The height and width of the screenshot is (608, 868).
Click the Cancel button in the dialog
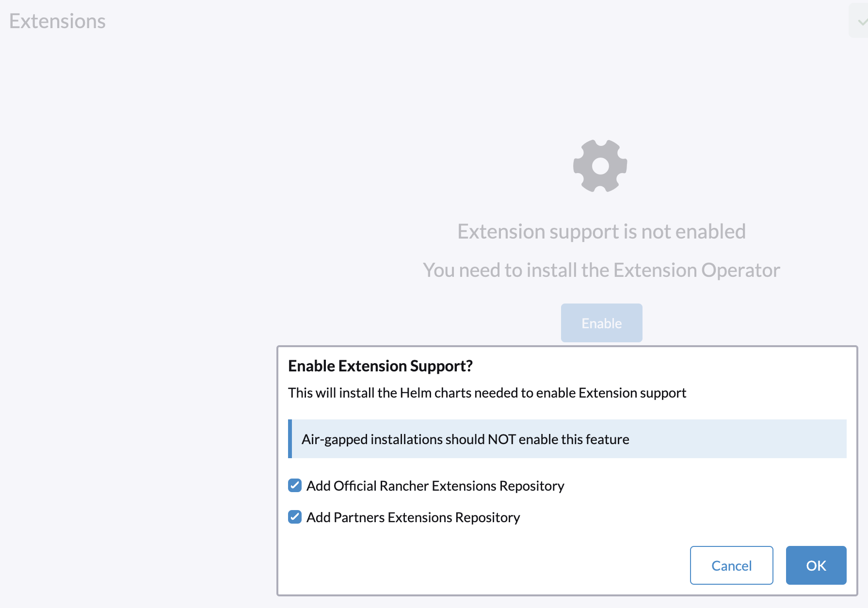point(731,565)
